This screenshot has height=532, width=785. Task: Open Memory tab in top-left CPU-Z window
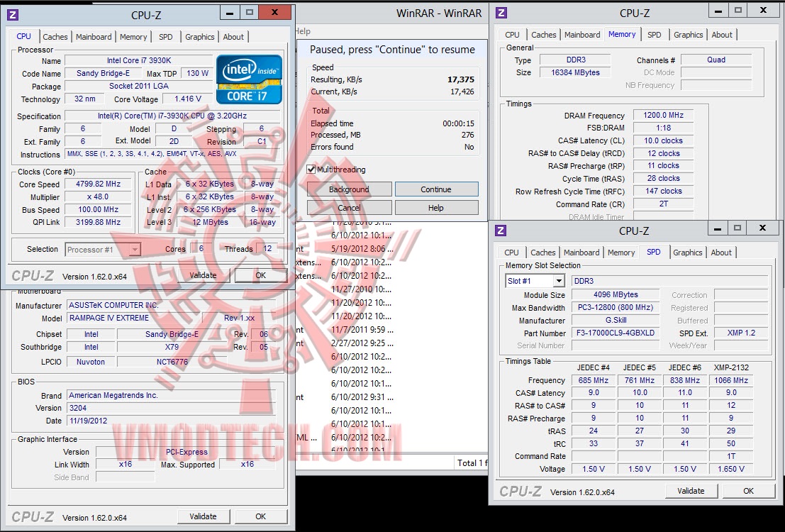tap(133, 37)
